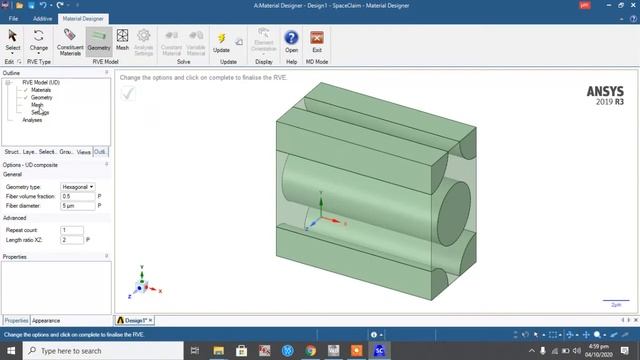
Task: Click the status bar zoom magnifier icon
Action: point(597,335)
